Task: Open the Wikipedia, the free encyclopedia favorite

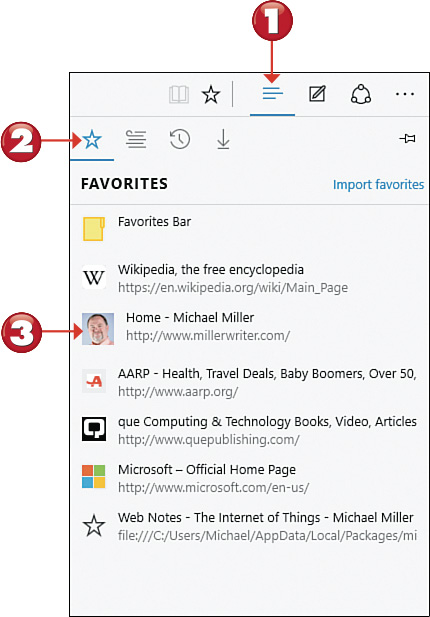Action: (249, 278)
